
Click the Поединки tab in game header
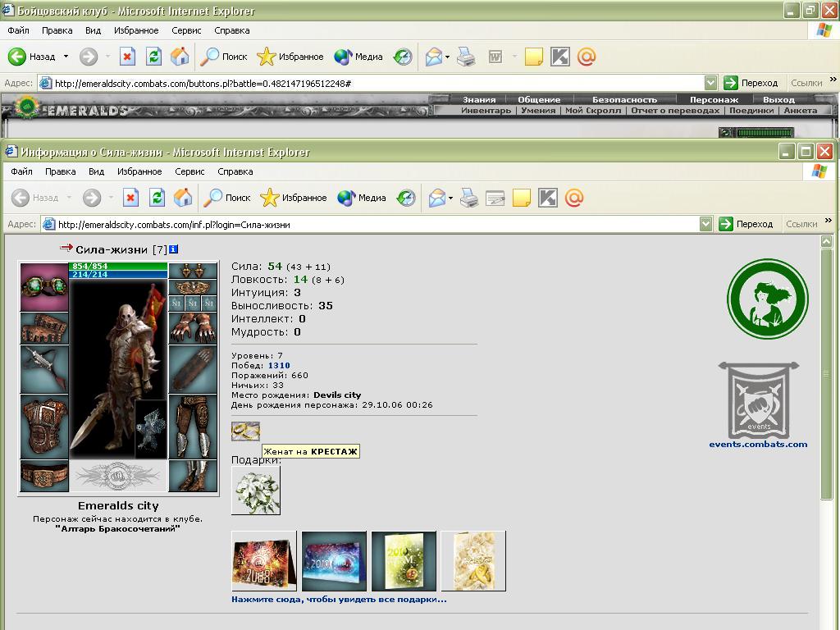click(751, 111)
